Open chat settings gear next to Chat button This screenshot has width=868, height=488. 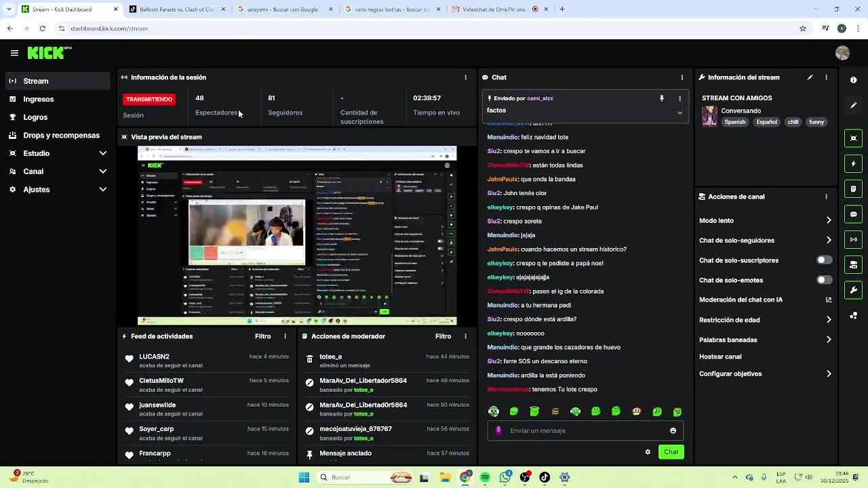[x=648, y=452]
